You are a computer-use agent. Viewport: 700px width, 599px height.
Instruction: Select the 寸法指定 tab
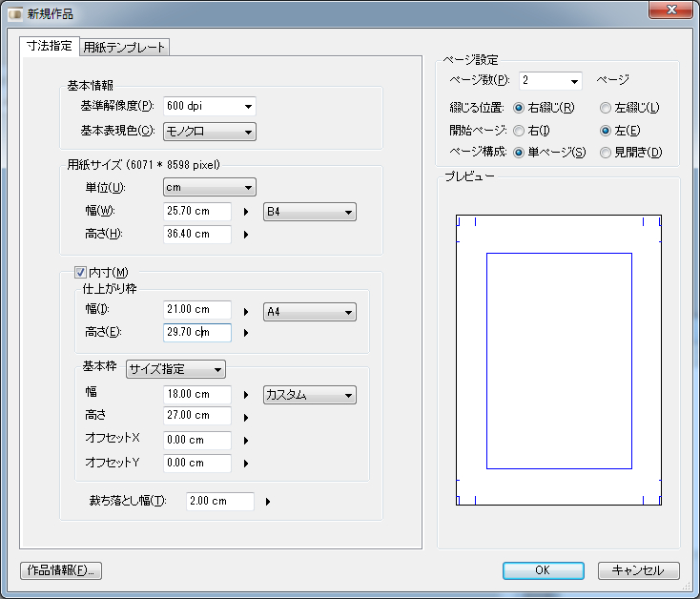(x=49, y=46)
